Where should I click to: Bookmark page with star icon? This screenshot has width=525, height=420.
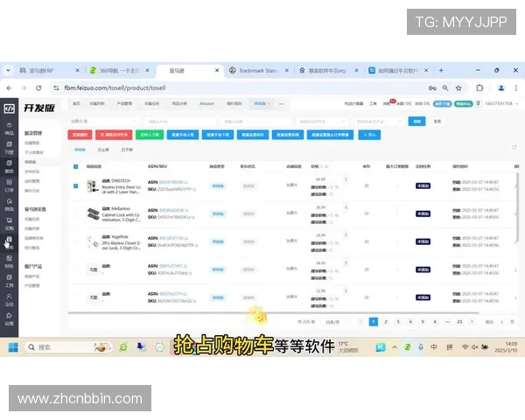tap(458, 87)
